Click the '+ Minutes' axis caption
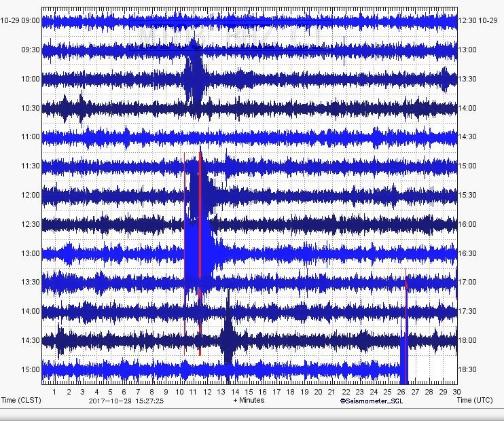Image resolution: width=504 pixels, height=421 pixels. click(249, 401)
